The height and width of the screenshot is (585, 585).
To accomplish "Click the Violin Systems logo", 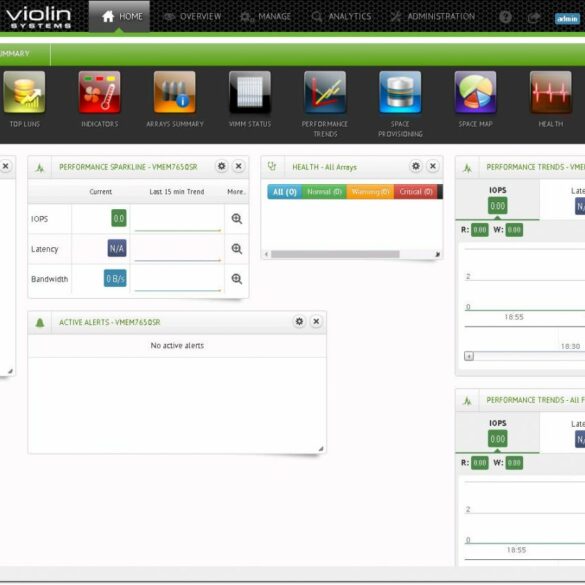I will tap(39, 17).
